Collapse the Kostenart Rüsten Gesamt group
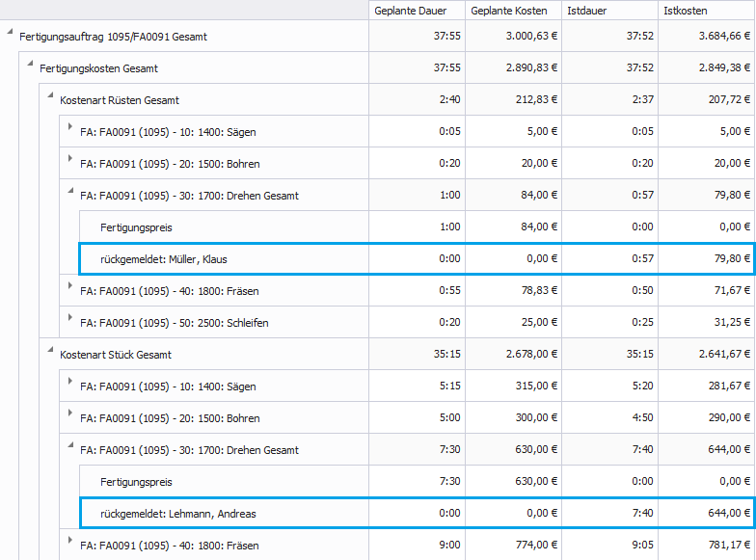Viewport: 756px width, 560px height. click(x=50, y=97)
